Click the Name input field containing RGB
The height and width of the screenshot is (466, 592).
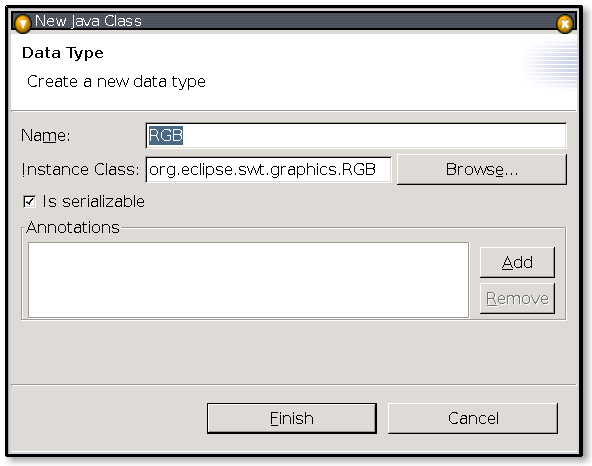tap(356, 136)
